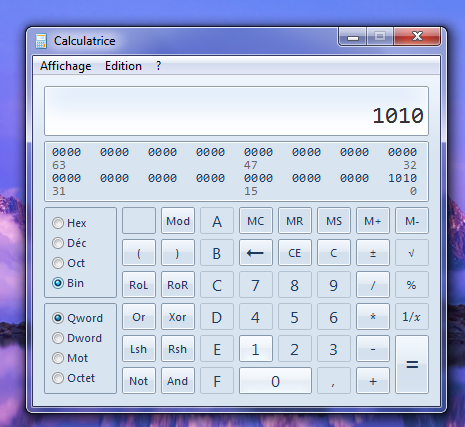This screenshot has height=427, width=465.
Task: Click the decimal comma key
Action: [334, 381]
